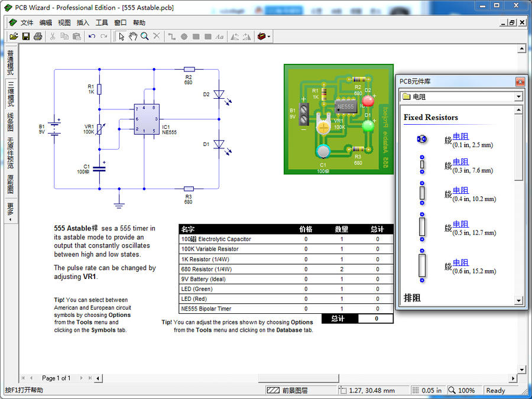The height and width of the screenshot is (399, 532).
Task: Switch to the 原型图 side tab
Action: pos(10,183)
